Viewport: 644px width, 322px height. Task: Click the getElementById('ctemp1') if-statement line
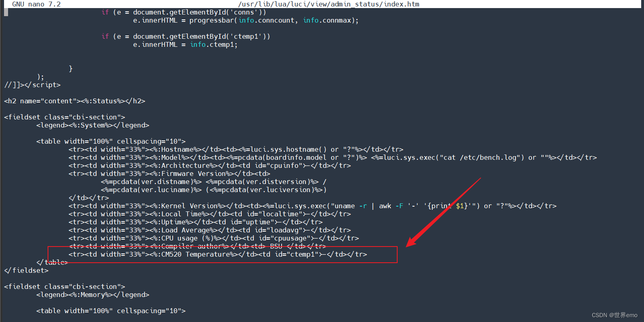point(185,36)
